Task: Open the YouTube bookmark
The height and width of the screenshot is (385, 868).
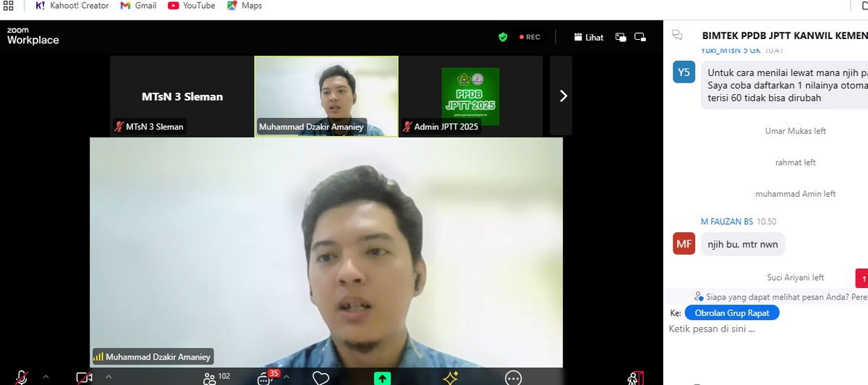Action: click(191, 6)
